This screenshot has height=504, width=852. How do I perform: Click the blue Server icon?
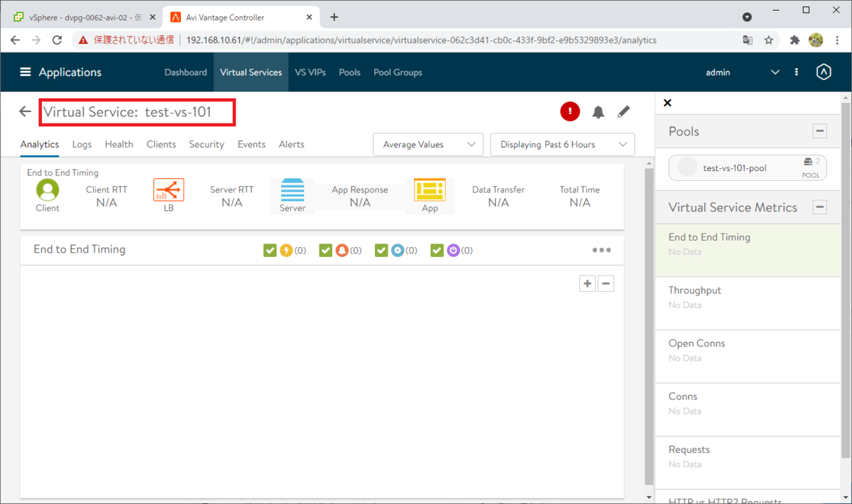pyautogui.click(x=293, y=190)
